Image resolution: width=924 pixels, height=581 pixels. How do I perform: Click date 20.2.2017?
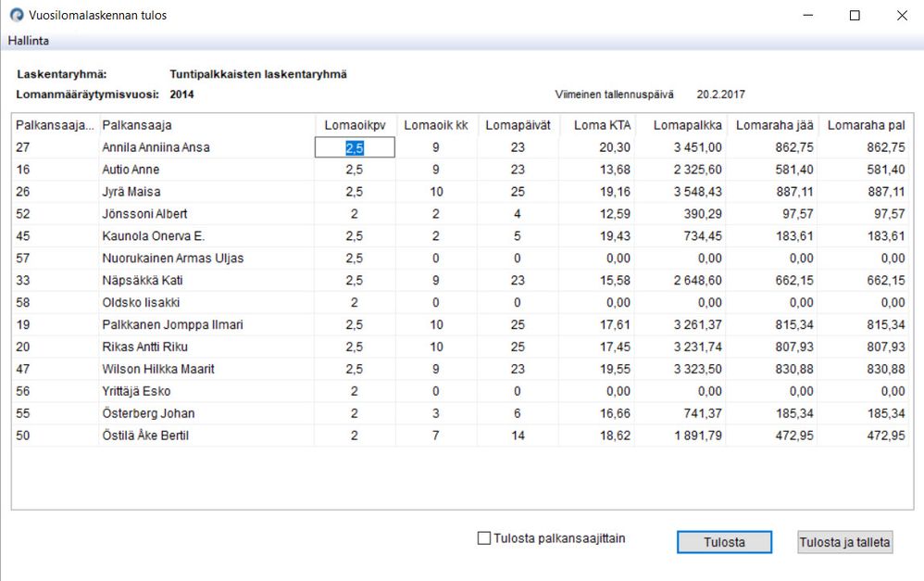pos(720,95)
